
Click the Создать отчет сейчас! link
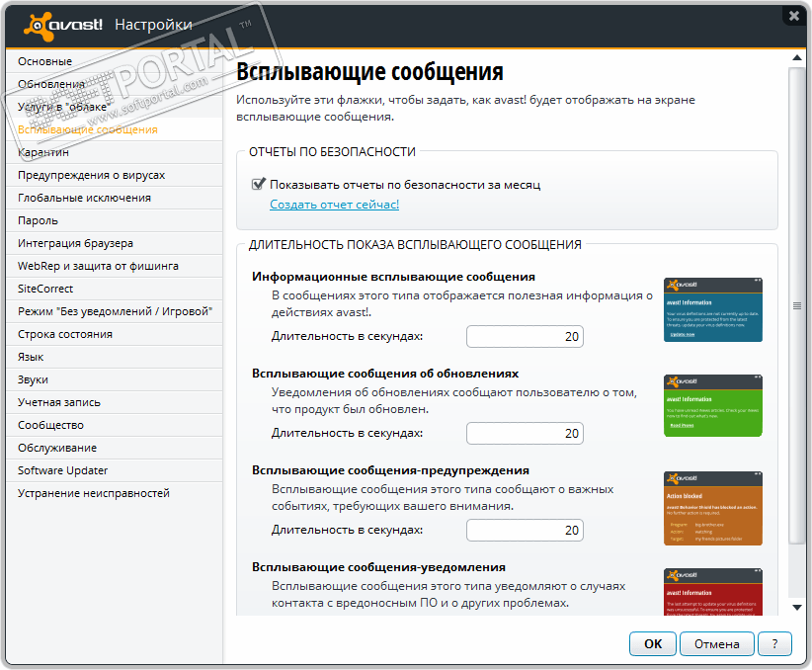pyautogui.click(x=335, y=205)
